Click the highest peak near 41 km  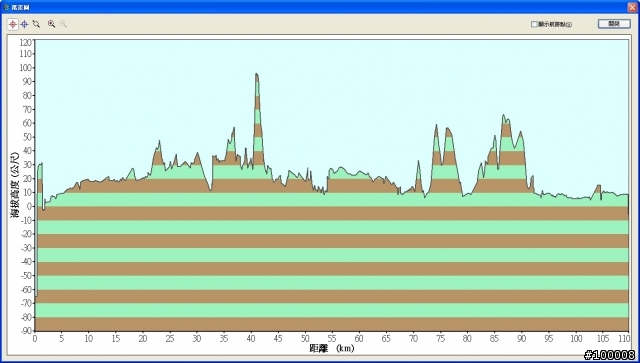[257, 74]
